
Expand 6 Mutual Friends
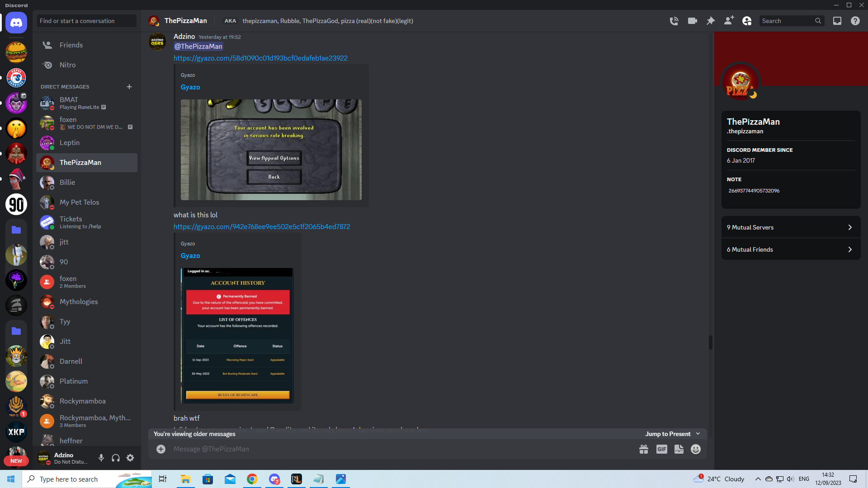click(791, 249)
